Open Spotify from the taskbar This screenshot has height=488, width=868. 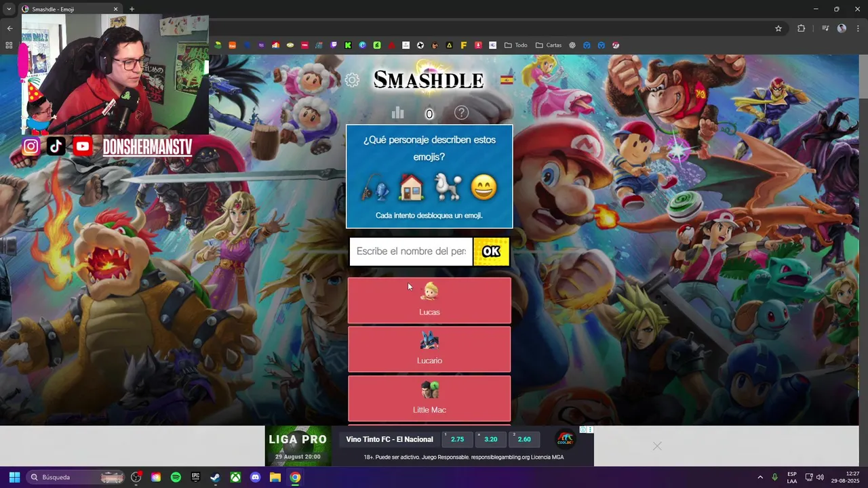click(x=176, y=477)
